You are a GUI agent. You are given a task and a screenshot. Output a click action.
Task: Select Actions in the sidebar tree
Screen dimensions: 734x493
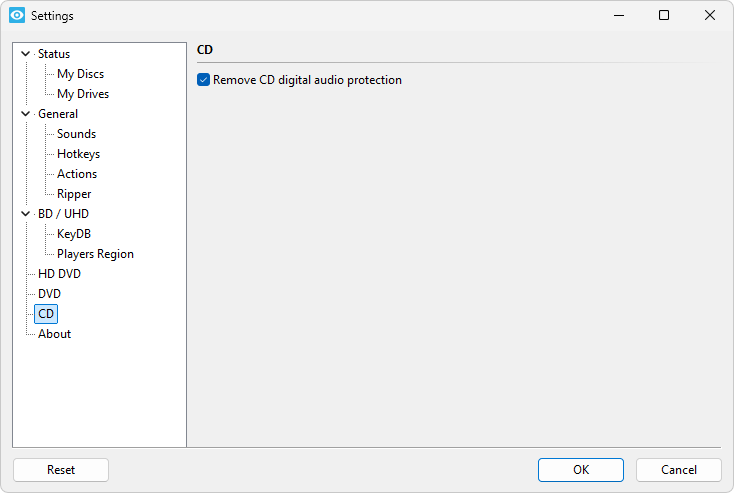pos(77,174)
